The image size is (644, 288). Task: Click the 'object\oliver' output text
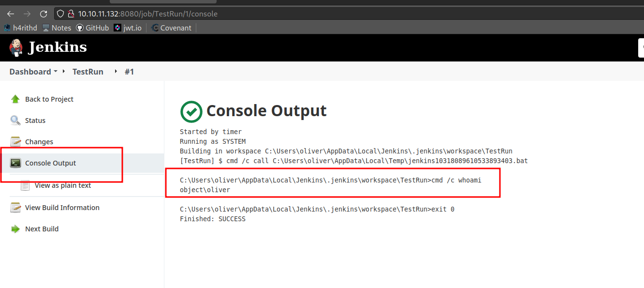click(x=205, y=190)
